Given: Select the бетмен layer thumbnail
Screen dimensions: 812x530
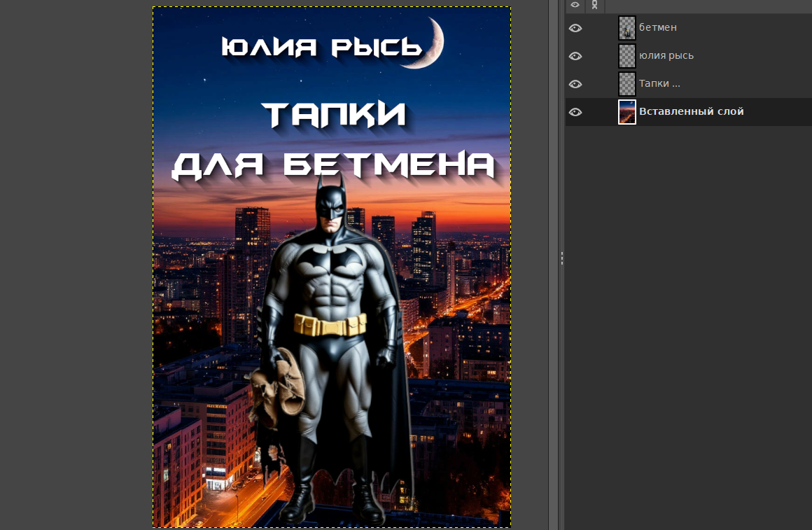Looking at the screenshot, I should (x=627, y=28).
